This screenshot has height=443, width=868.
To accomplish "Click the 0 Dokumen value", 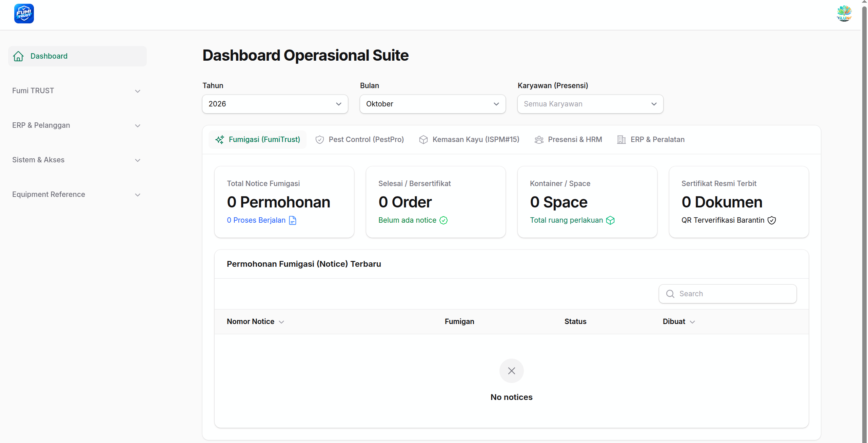I will (x=722, y=202).
